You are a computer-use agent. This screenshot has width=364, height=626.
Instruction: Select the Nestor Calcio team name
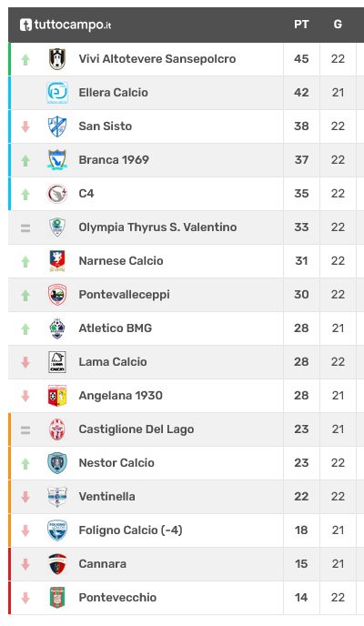116,463
